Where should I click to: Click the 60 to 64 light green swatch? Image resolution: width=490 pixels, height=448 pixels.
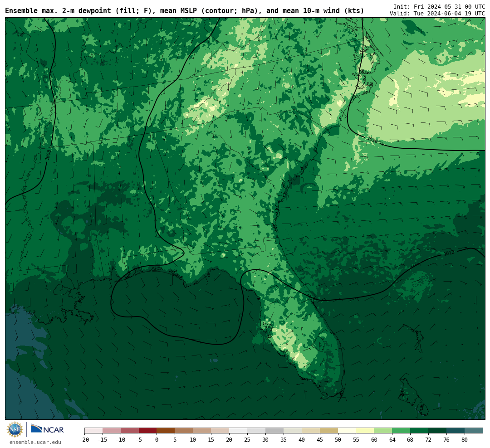(x=383, y=431)
